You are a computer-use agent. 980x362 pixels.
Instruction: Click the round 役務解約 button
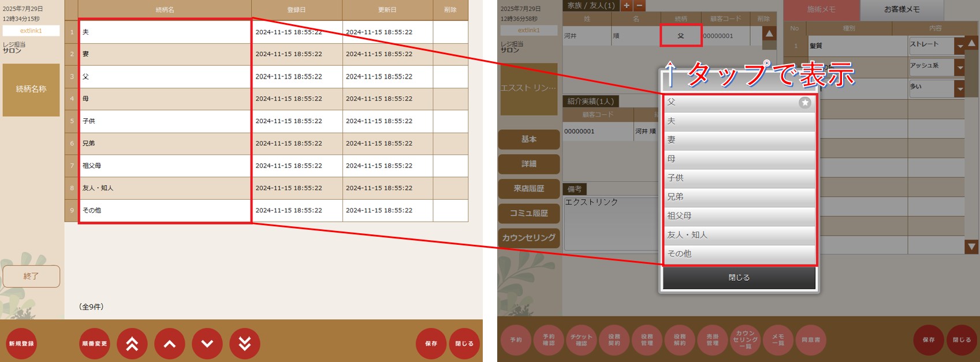point(680,340)
